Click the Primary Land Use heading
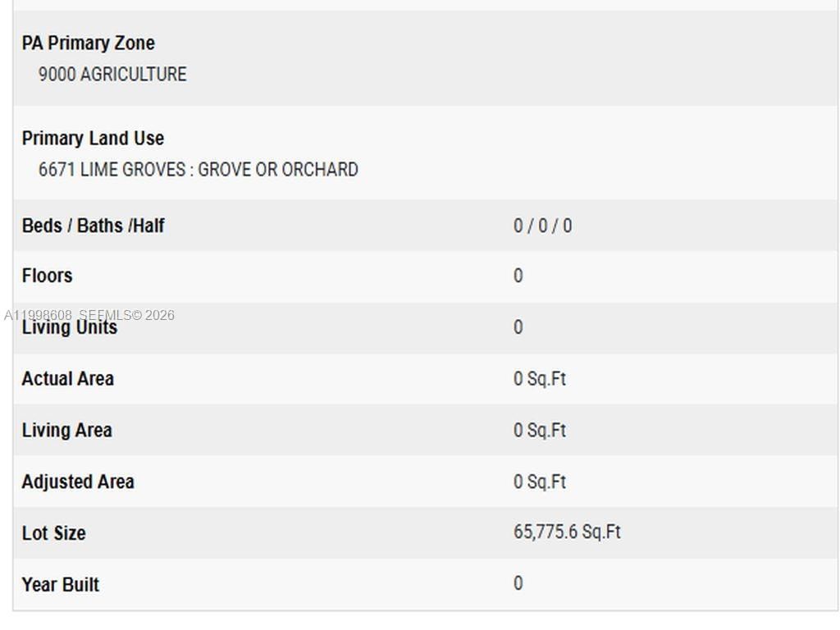 93,139
